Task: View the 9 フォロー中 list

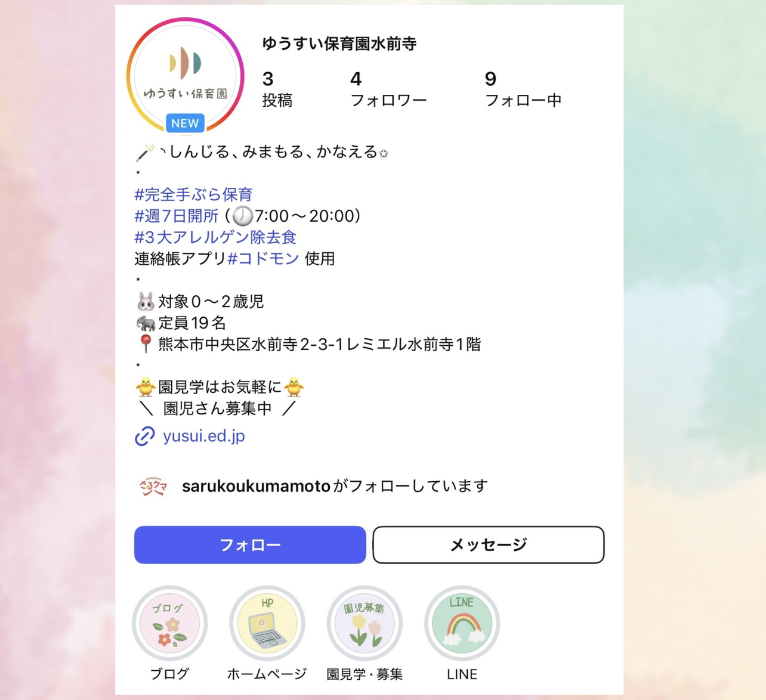Action: point(523,89)
